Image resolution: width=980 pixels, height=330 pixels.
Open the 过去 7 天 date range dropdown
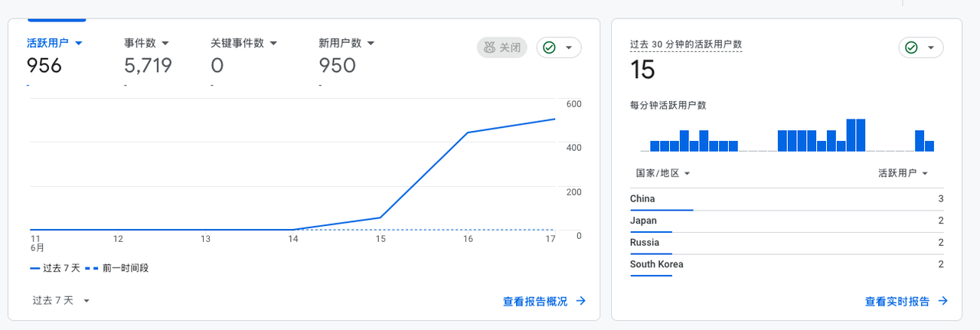(61, 301)
